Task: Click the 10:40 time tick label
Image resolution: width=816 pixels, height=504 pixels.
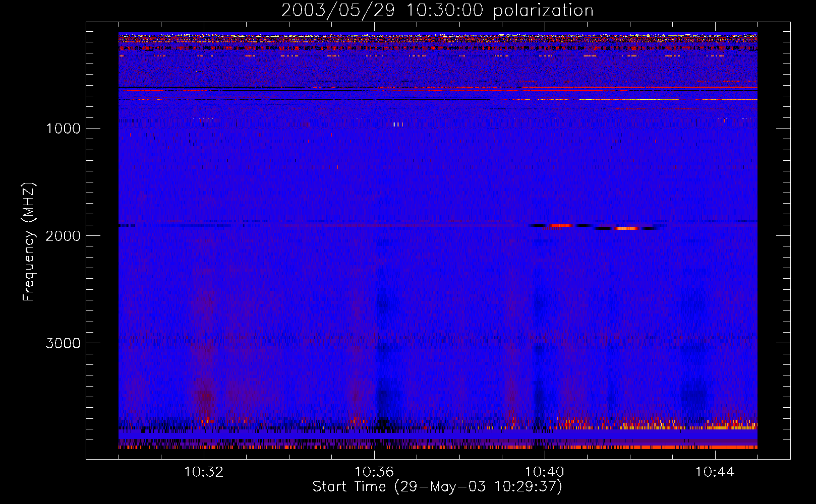Action: [x=545, y=472]
